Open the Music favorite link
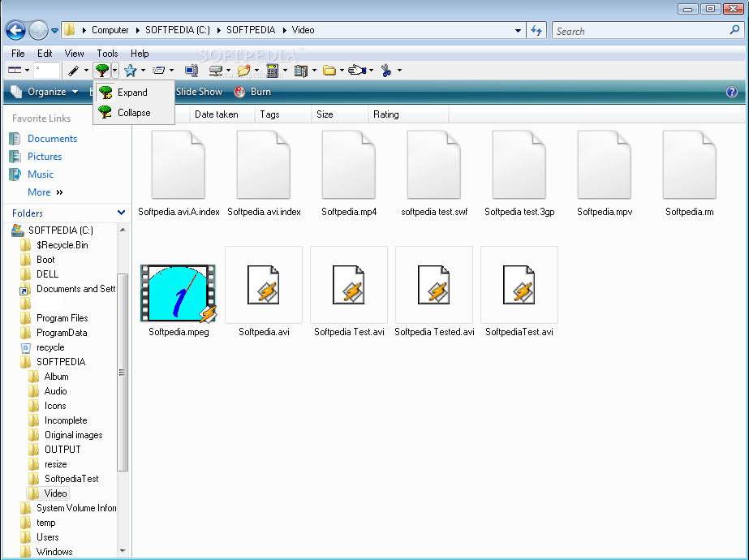 [40, 174]
